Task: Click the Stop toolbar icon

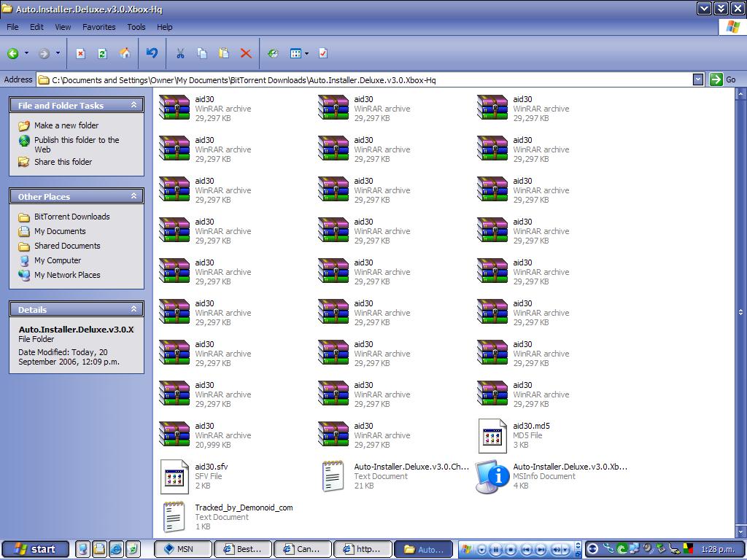Action: [x=80, y=53]
